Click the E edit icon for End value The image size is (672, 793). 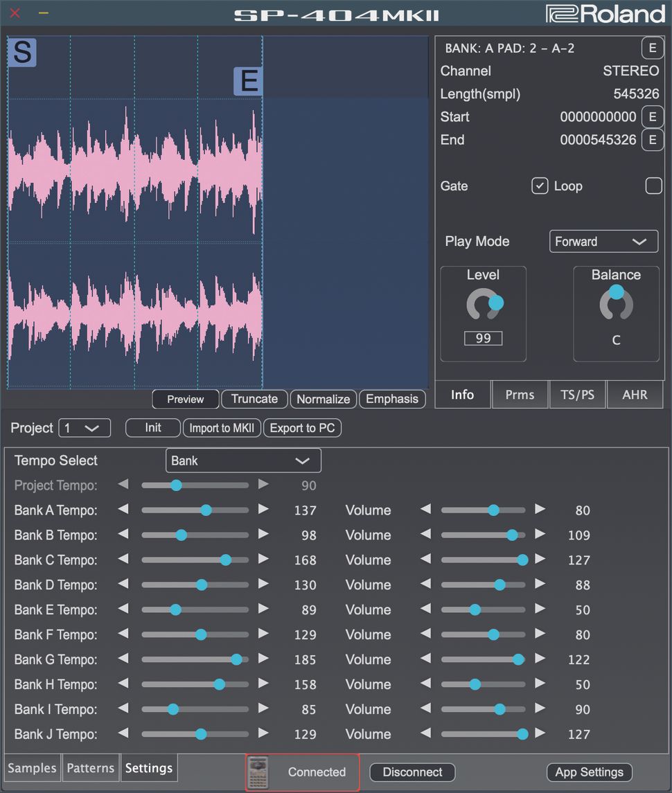652,140
